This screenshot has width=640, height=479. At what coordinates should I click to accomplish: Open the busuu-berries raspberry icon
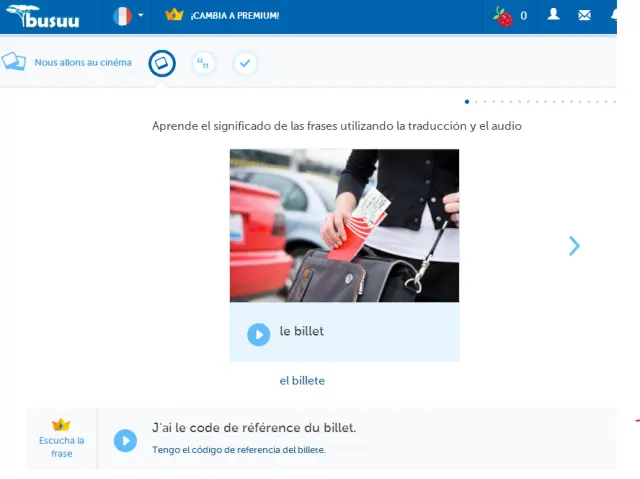point(503,16)
